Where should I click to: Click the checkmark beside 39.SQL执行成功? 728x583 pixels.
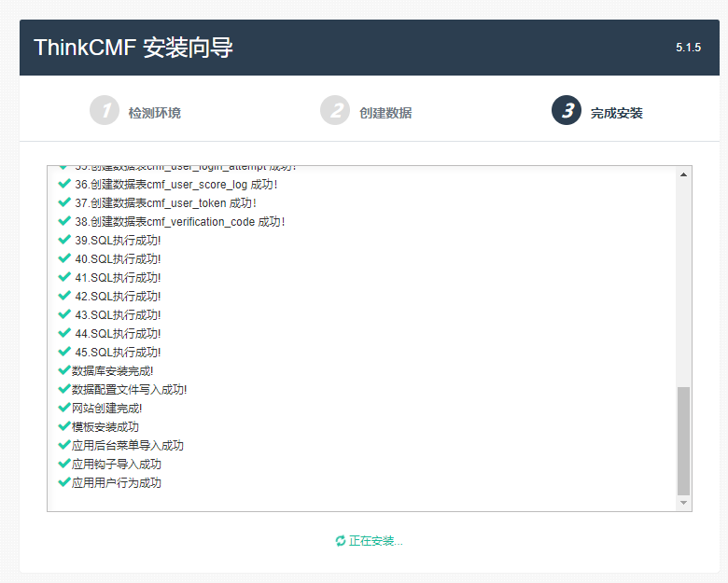point(64,240)
